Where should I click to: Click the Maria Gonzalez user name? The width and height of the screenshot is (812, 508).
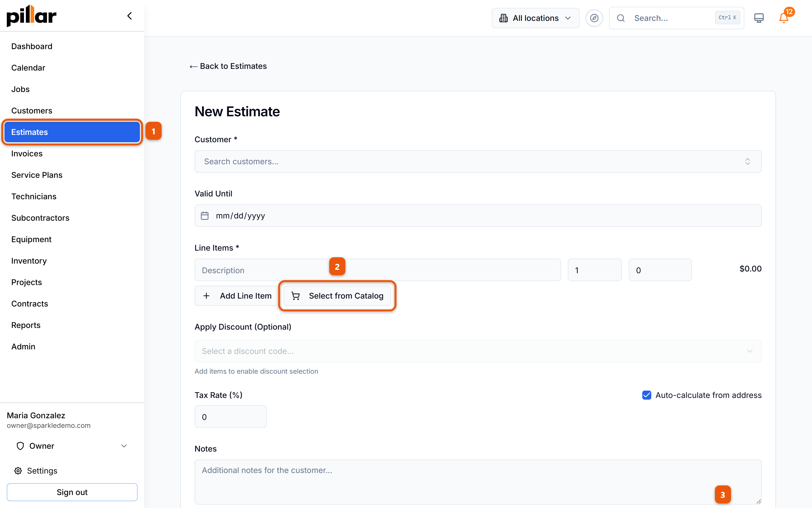[36, 416]
